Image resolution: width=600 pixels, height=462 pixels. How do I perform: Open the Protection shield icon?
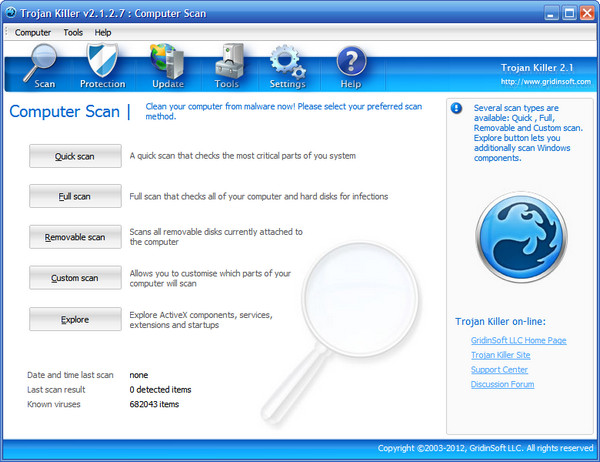[x=102, y=62]
